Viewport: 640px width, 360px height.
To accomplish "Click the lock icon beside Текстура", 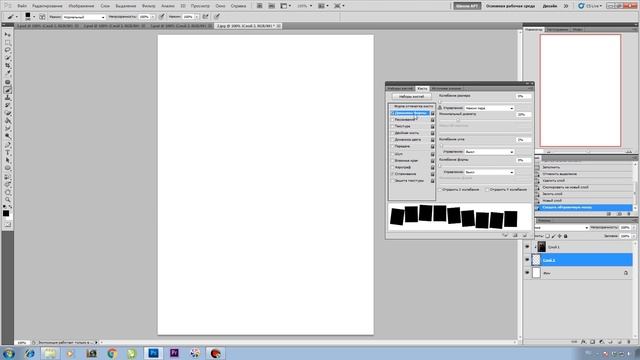I will 432,127.
